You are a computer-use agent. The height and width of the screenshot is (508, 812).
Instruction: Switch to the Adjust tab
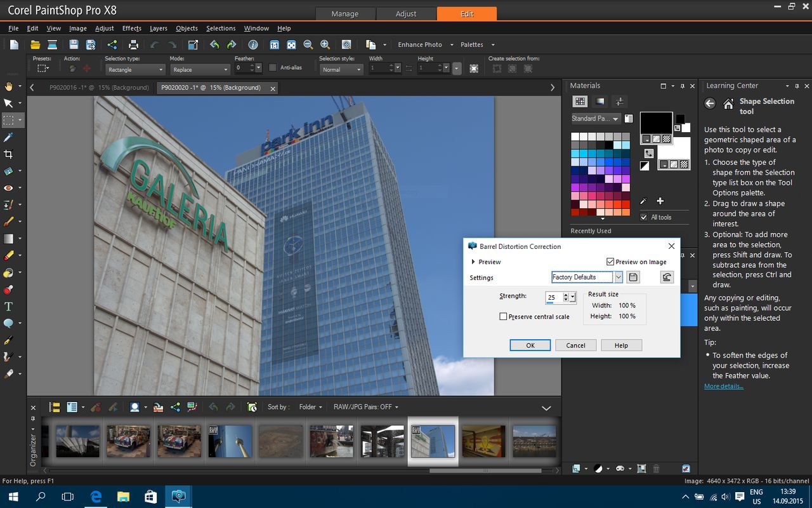(x=406, y=13)
